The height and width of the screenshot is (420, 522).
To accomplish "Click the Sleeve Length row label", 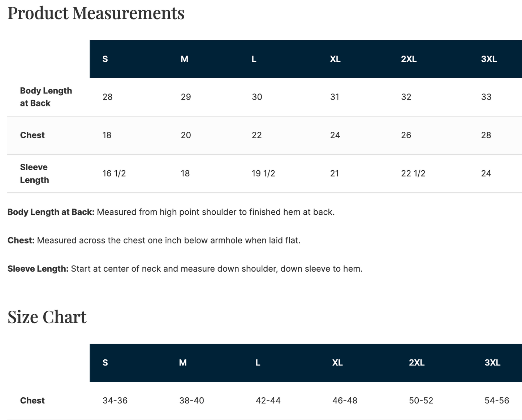I will coord(34,174).
